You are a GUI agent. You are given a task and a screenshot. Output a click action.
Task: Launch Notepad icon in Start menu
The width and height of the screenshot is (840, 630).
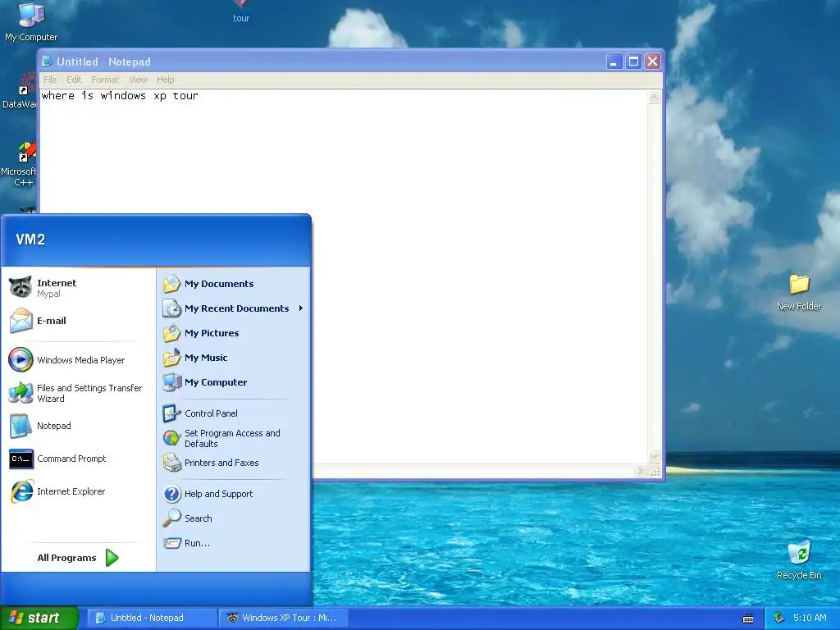pos(21,426)
